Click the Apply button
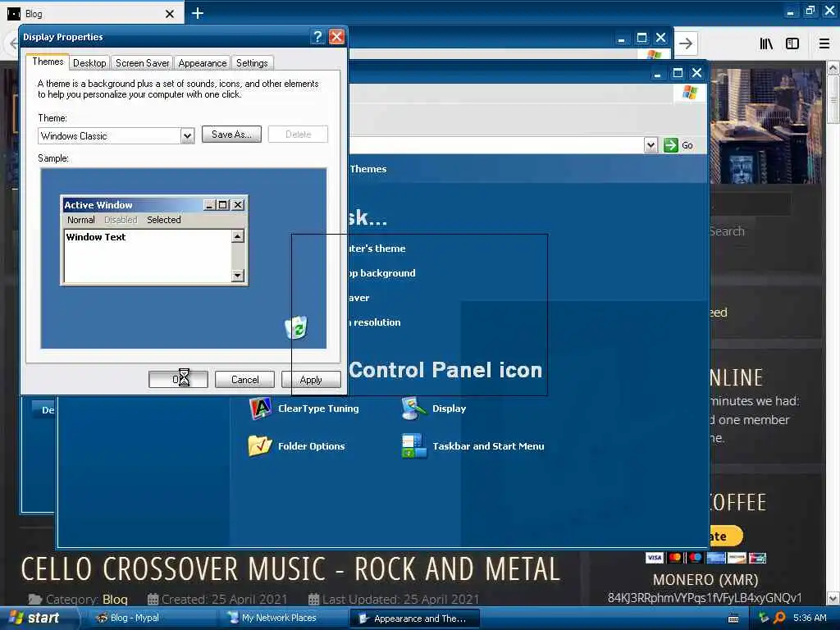This screenshot has height=630, width=840. [311, 380]
